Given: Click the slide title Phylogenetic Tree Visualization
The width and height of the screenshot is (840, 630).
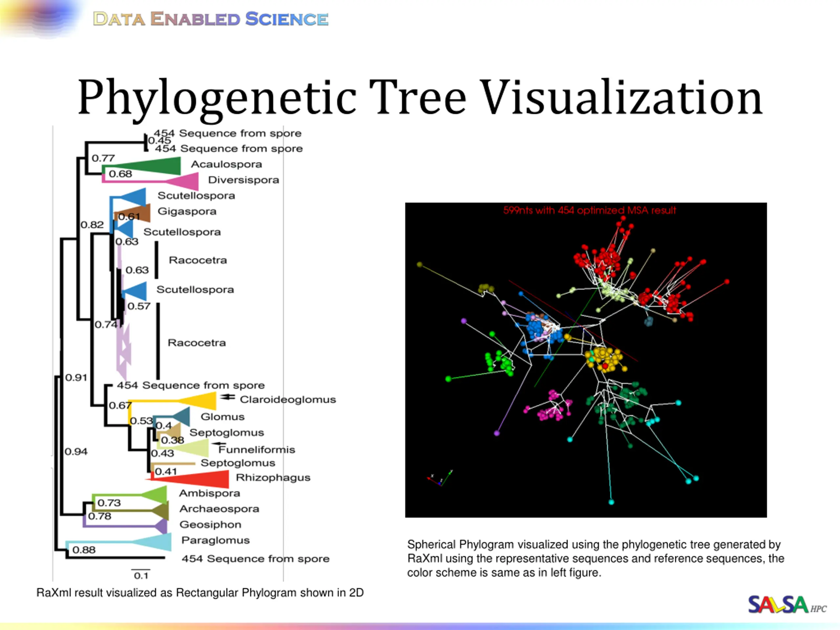Looking at the screenshot, I should [420, 98].
